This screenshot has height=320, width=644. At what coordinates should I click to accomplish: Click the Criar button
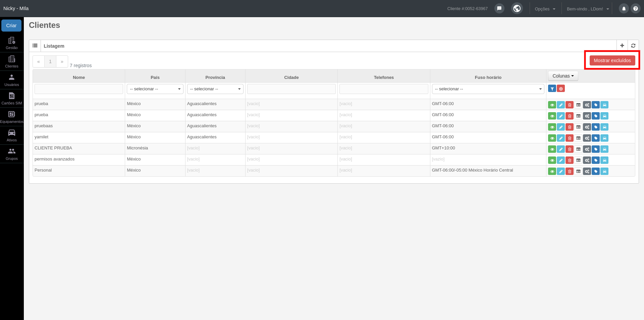pyautogui.click(x=11, y=26)
